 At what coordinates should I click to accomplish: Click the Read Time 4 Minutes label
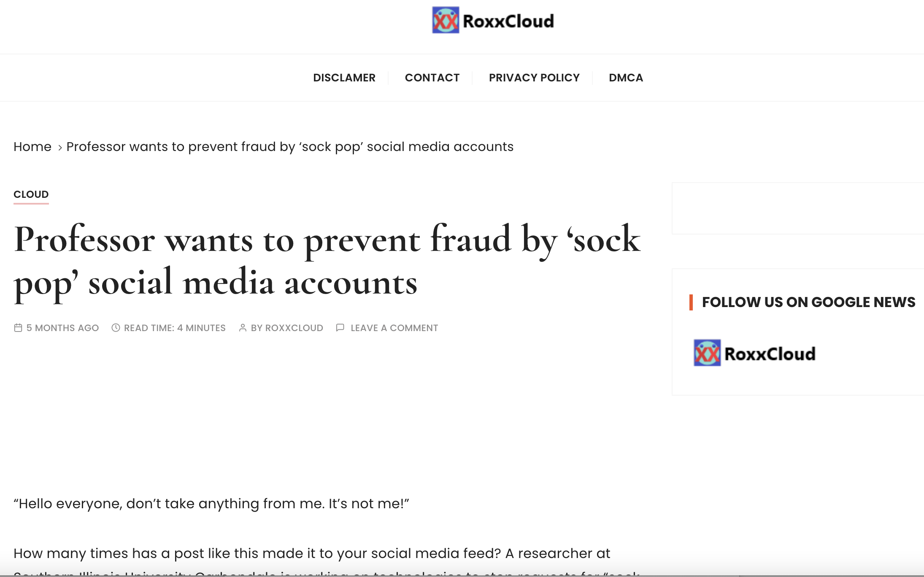[175, 328]
